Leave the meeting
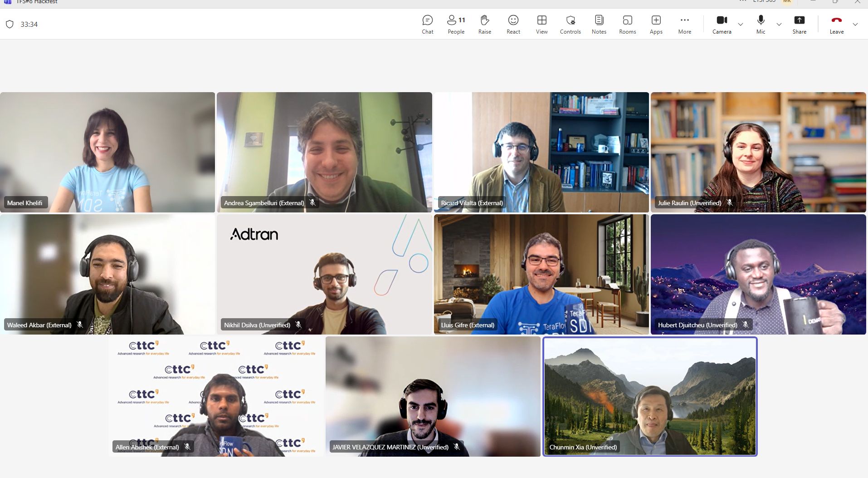 click(x=836, y=25)
